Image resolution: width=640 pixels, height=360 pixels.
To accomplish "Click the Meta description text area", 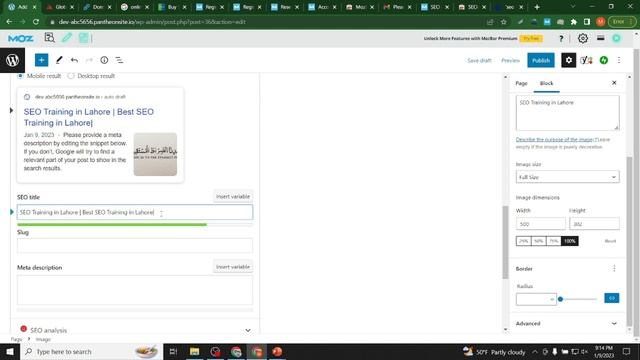I will click(x=135, y=290).
